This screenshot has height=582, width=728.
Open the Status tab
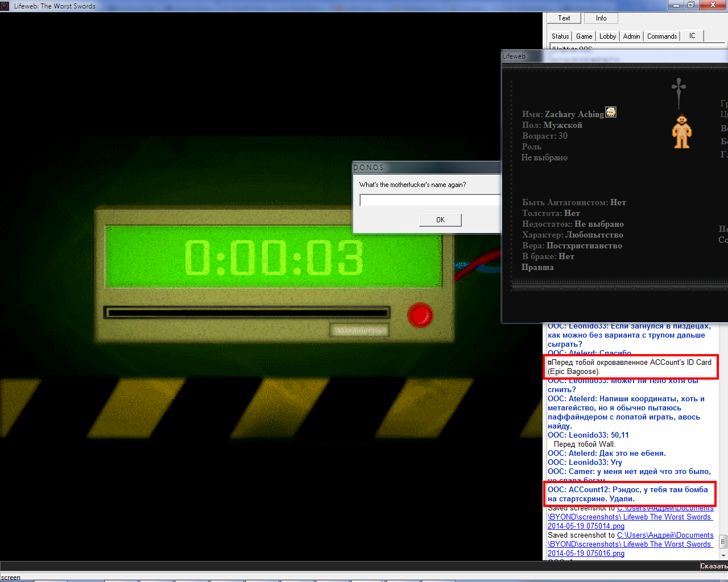[x=560, y=36]
